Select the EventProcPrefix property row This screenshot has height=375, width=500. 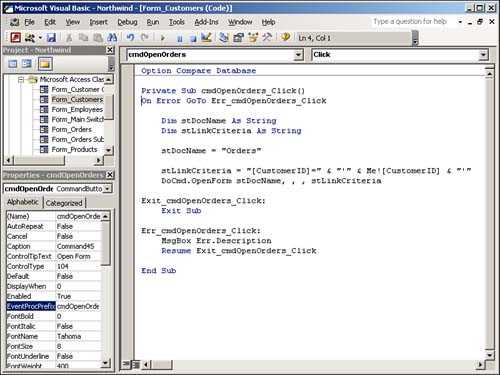tap(54, 306)
